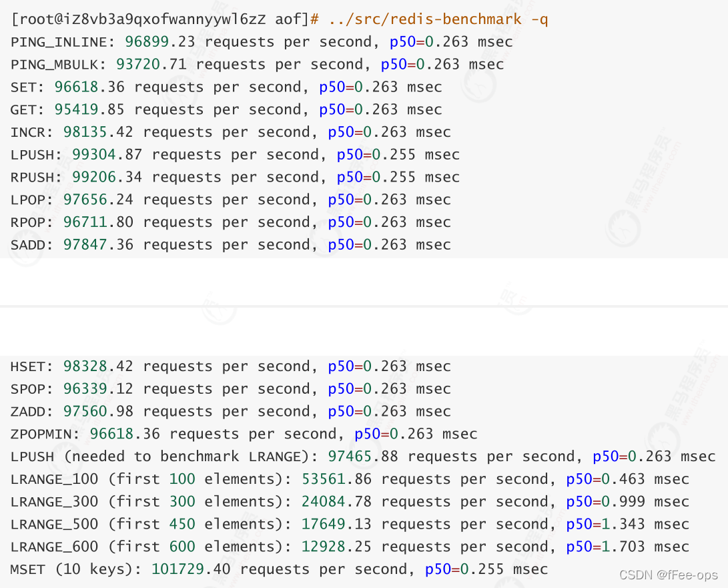Click the SET: 96618.36 result line
728x588 pixels.
coord(227,87)
